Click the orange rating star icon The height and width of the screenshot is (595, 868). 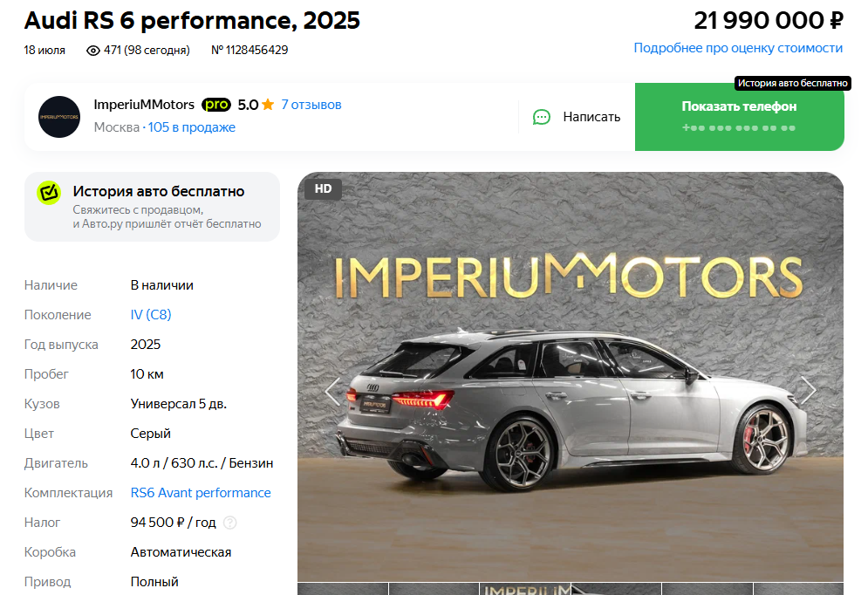click(x=268, y=105)
